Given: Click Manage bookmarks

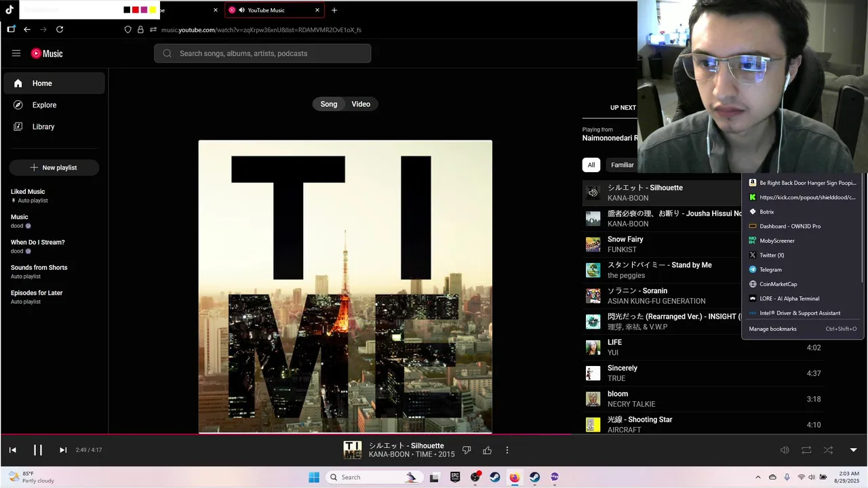Looking at the screenshot, I should [802, 329].
